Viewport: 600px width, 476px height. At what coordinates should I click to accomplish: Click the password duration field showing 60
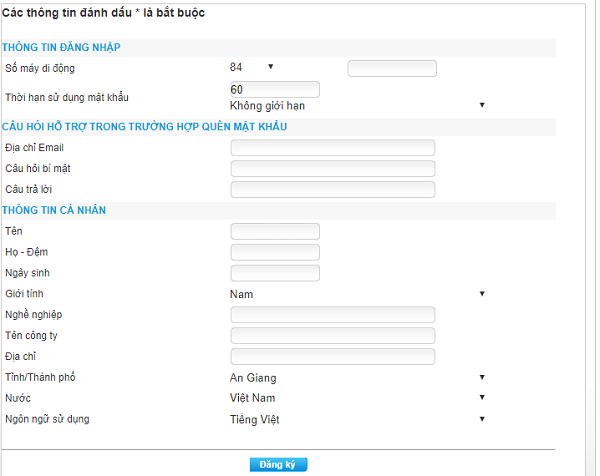274,89
